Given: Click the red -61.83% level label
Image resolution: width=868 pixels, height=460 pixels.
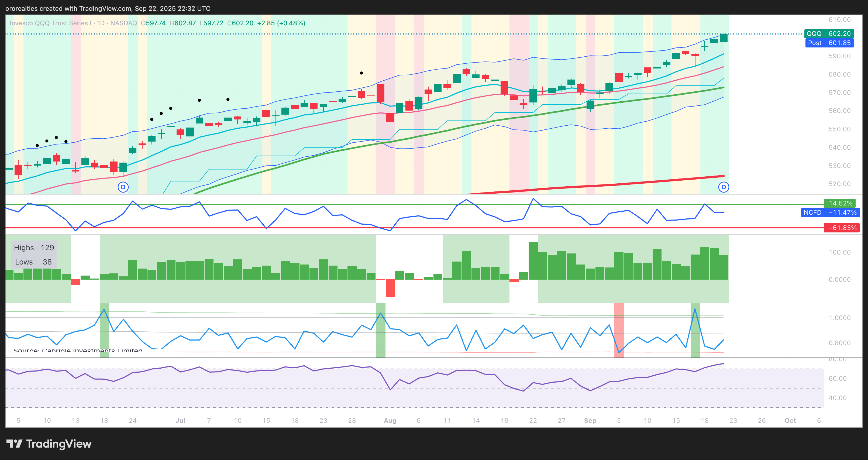Looking at the screenshot, I should point(842,228).
